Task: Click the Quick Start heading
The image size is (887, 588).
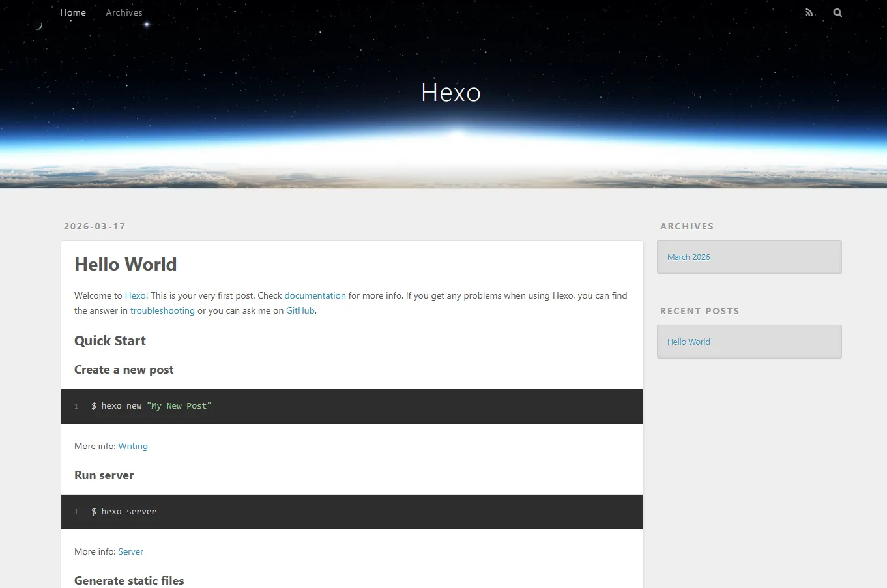Action: click(110, 341)
